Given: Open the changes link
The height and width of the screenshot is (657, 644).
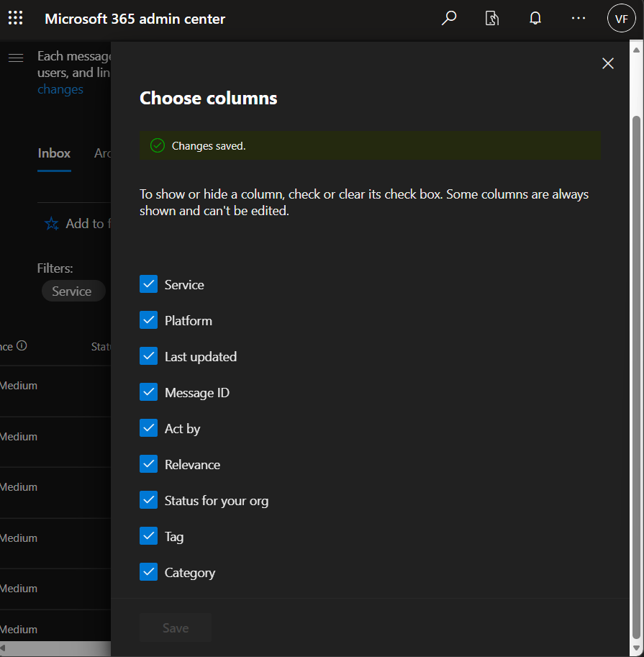Looking at the screenshot, I should [60, 89].
